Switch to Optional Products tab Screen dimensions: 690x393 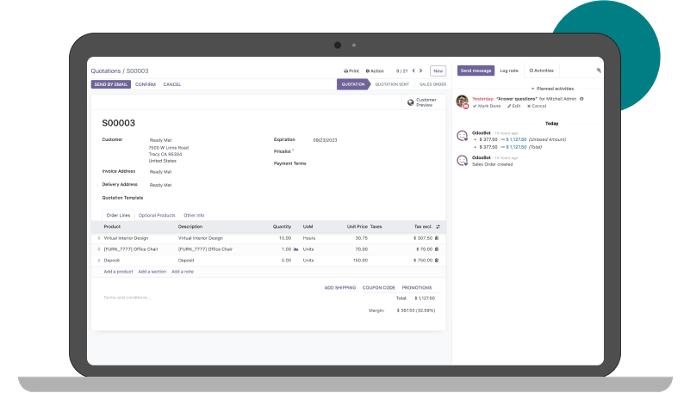pyautogui.click(x=157, y=215)
